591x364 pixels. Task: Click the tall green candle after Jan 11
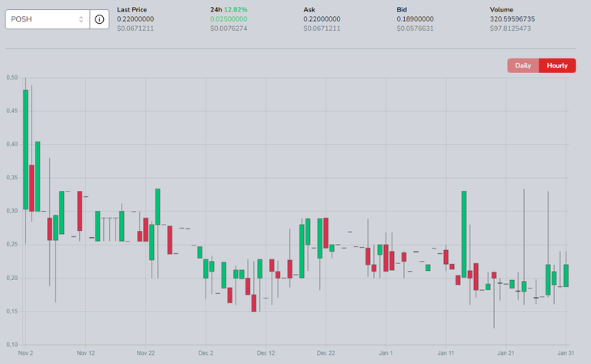[x=464, y=235]
